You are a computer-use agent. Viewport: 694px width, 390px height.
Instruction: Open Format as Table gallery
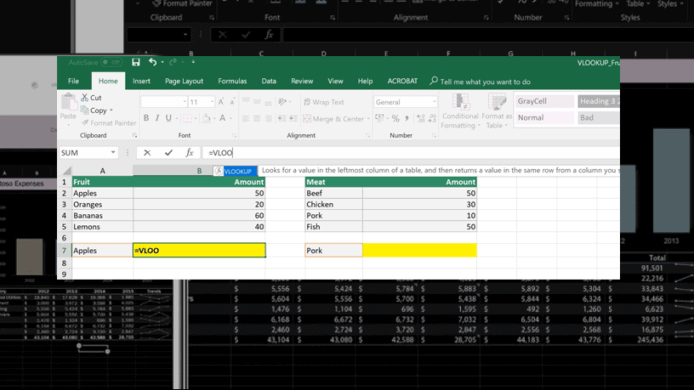(x=497, y=111)
